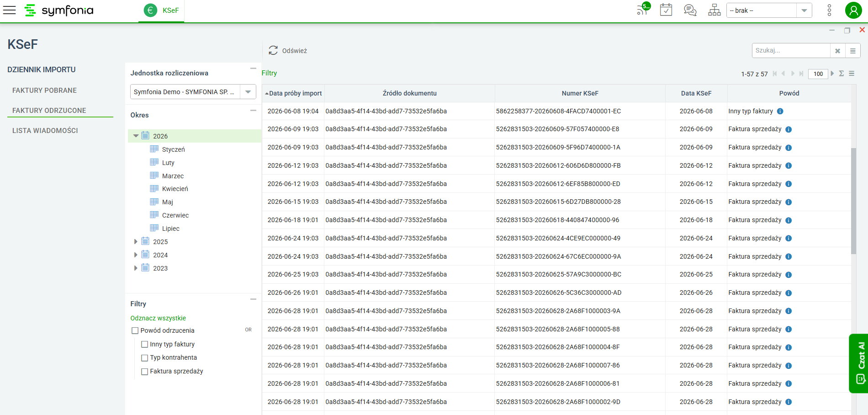Click the info icon beside Inny typ faktury
The image size is (868, 415).
pos(780,111)
